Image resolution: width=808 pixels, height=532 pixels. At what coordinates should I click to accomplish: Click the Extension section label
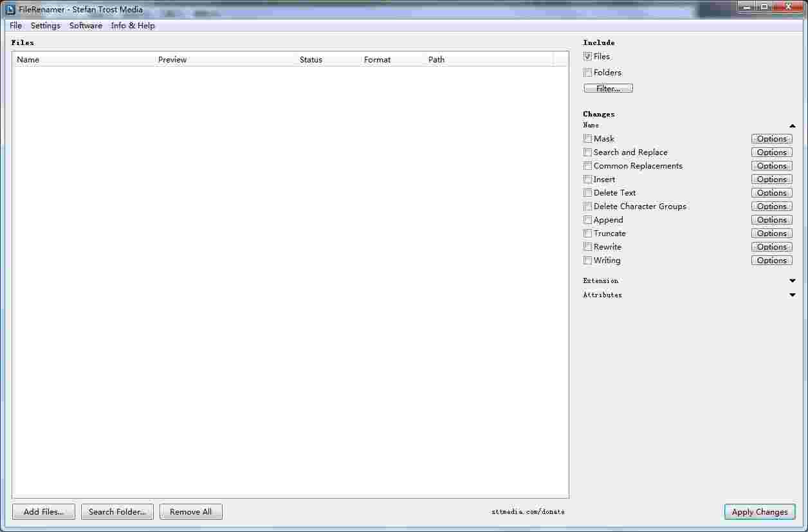coord(601,281)
